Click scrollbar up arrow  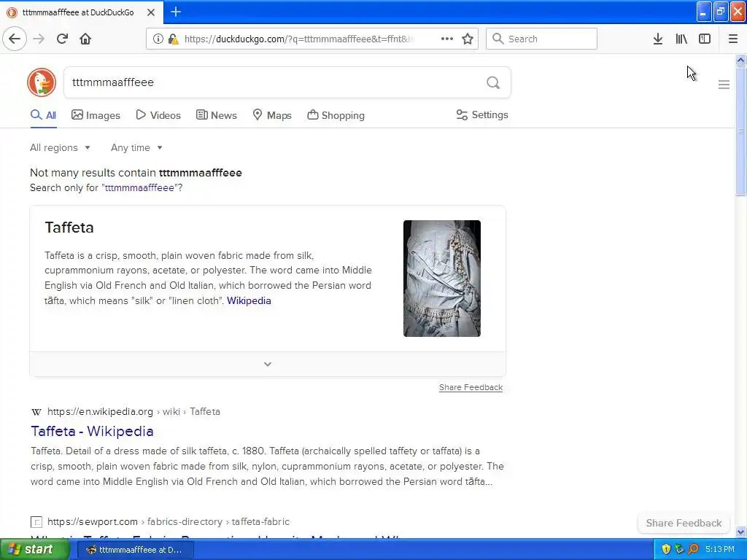[740, 60]
